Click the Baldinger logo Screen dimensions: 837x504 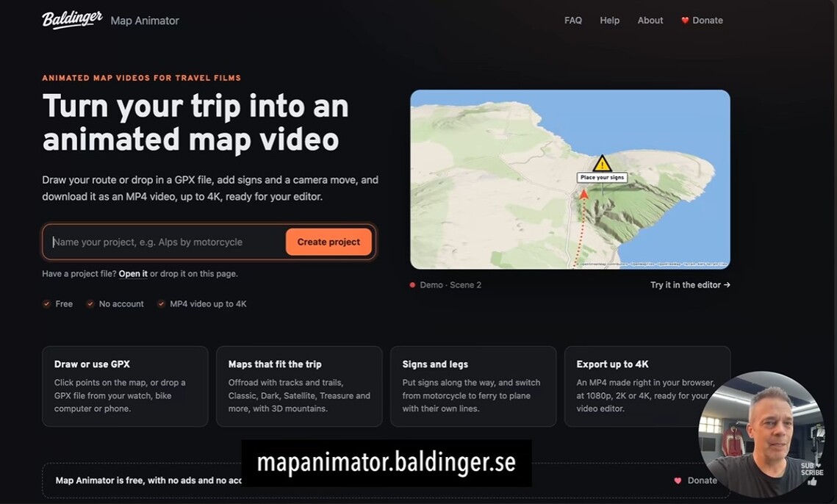(72, 19)
